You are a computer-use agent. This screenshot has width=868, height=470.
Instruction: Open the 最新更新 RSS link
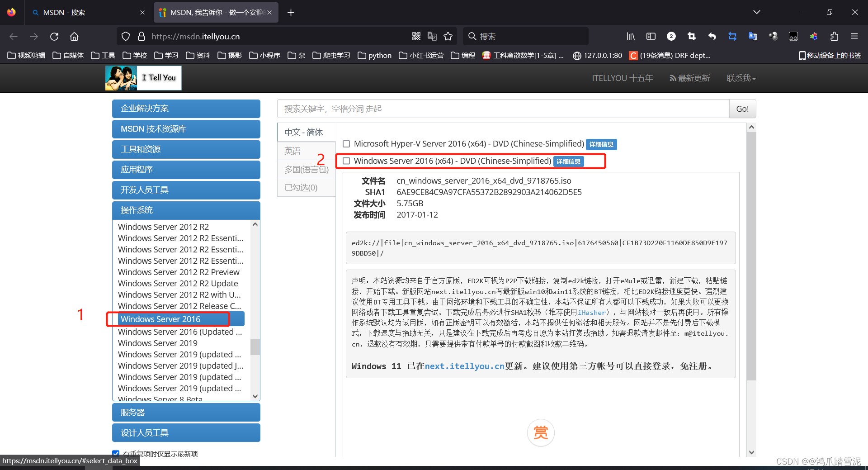(690, 78)
